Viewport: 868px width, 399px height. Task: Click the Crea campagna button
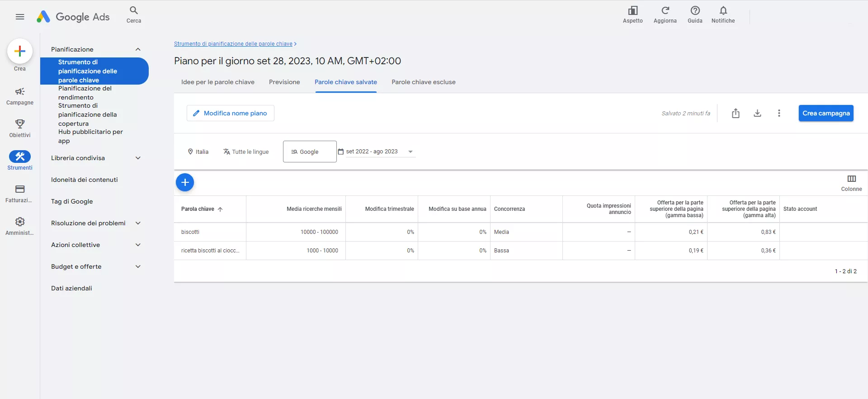(x=826, y=113)
